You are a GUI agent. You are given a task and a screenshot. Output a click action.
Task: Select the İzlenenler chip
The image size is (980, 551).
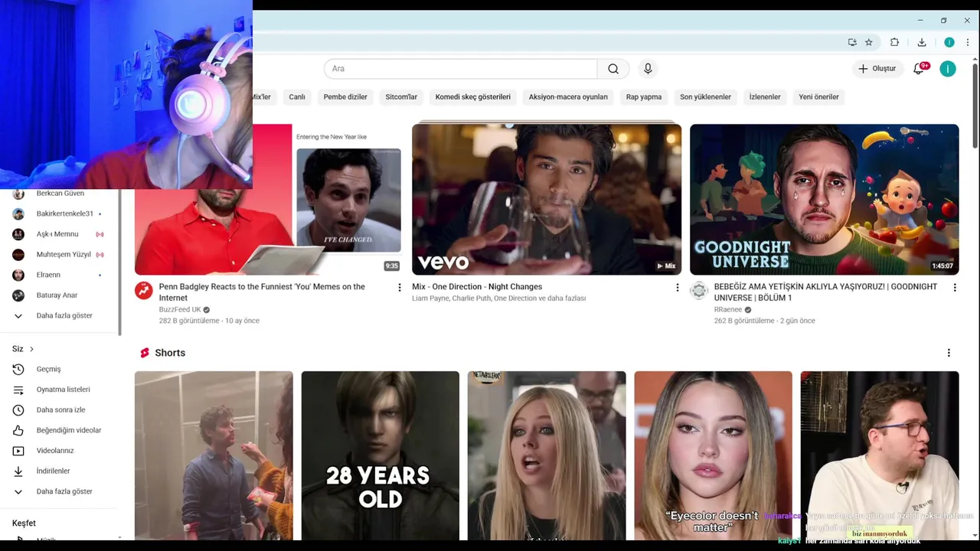click(765, 97)
